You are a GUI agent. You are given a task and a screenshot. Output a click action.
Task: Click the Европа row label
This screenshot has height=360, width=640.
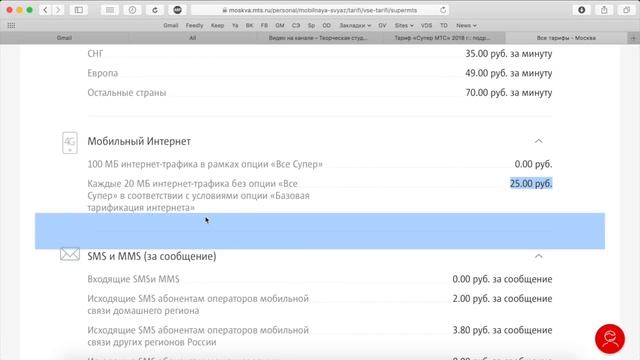102,73
